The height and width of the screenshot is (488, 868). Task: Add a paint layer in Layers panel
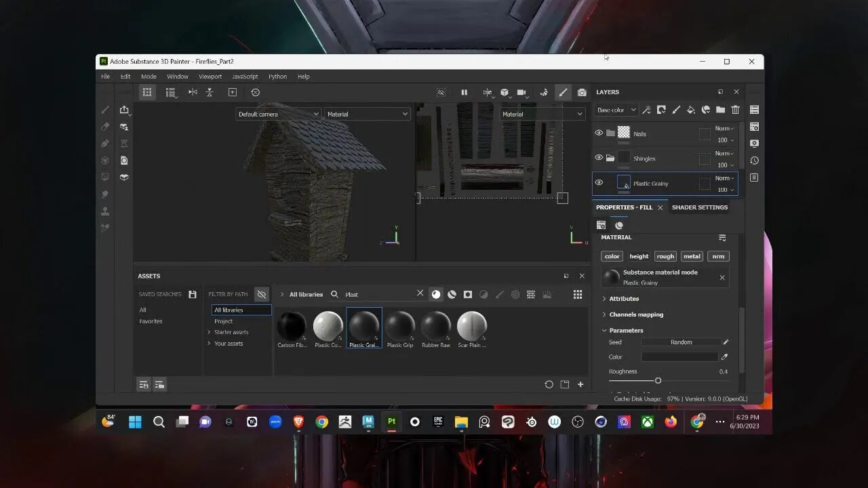pos(676,110)
